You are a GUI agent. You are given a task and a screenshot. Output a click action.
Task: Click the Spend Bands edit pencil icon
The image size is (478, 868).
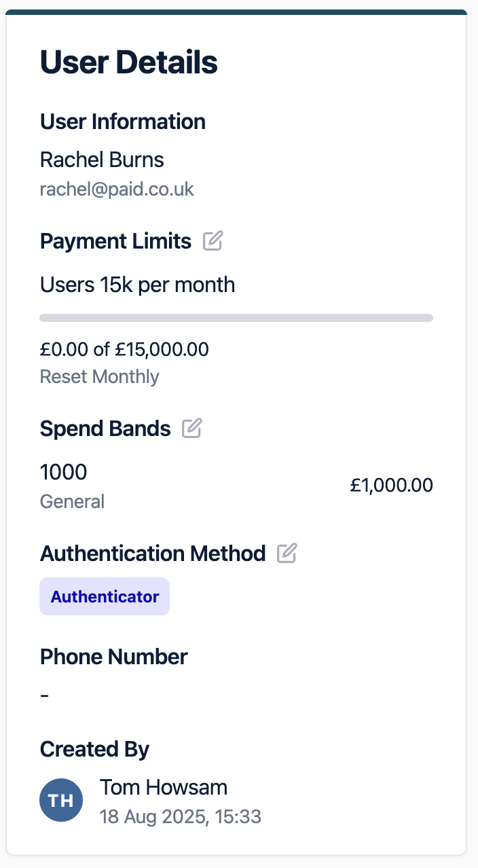[x=192, y=429]
